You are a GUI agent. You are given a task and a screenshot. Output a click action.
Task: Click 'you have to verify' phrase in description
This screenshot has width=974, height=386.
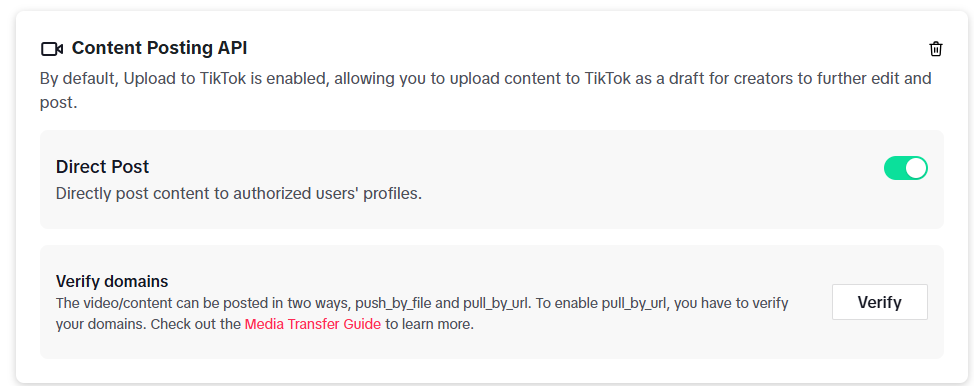click(731, 303)
